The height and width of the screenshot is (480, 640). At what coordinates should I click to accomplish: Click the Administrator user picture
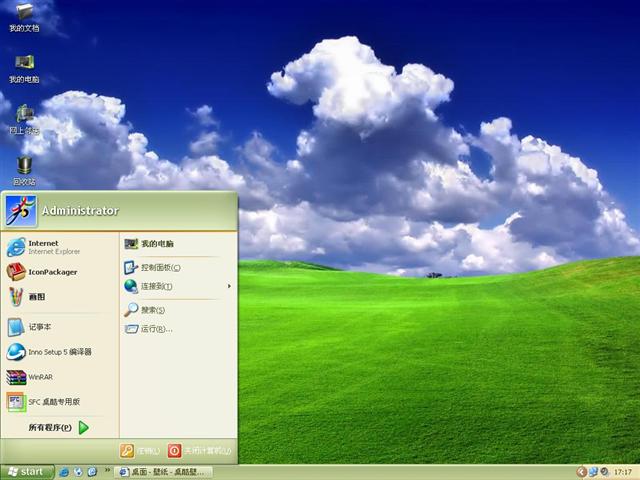tap(21, 211)
